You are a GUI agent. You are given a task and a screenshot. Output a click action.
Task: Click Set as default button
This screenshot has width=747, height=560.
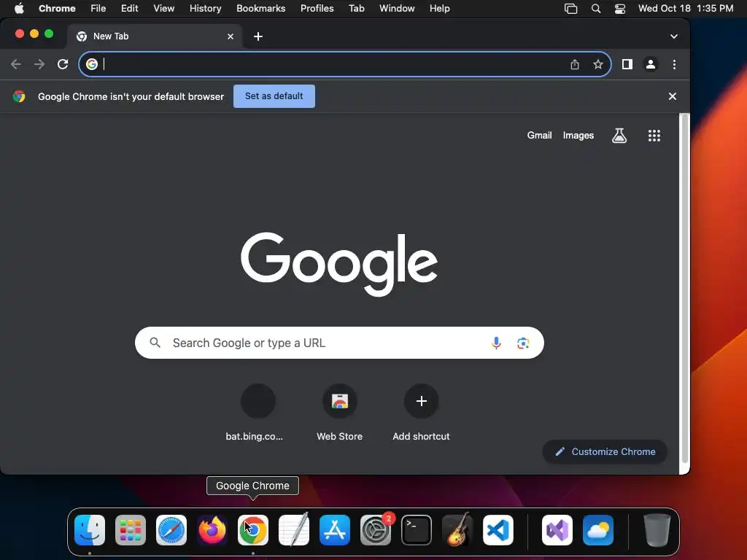click(x=274, y=96)
